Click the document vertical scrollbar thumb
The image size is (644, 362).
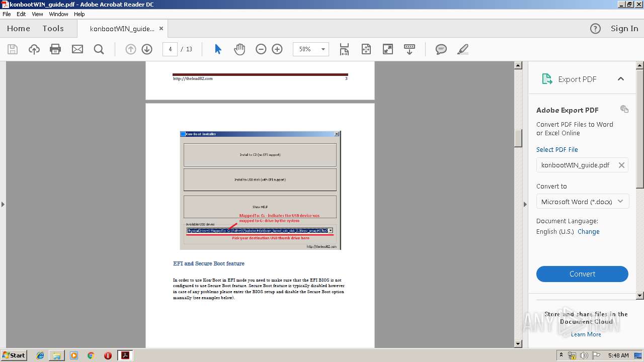[x=518, y=138]
